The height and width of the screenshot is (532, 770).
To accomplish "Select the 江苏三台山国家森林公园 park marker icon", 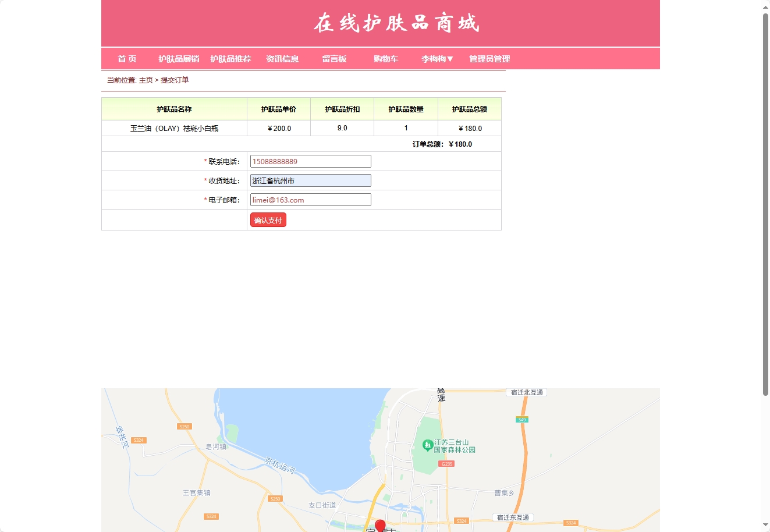I will tap(427, 445).
